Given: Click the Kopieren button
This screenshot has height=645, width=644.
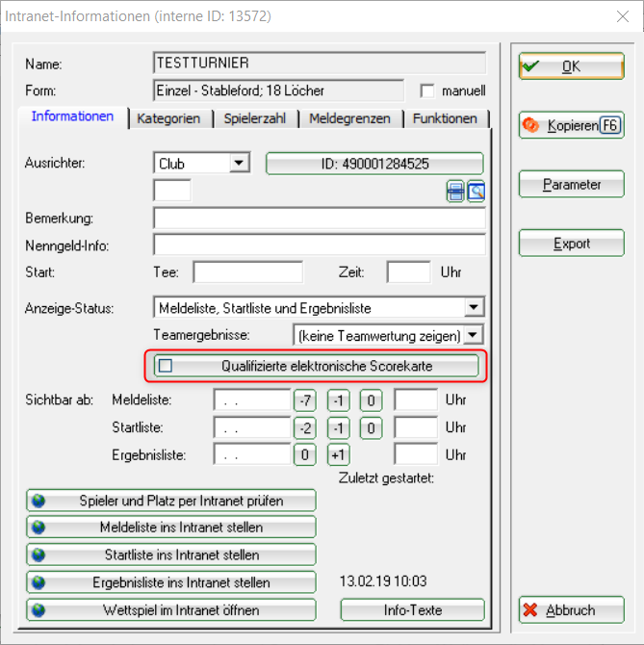Looking at the screenshot, I should click(571, 125).
